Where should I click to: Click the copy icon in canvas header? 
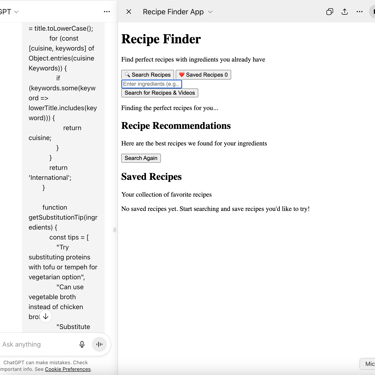[x=329, y=12]
